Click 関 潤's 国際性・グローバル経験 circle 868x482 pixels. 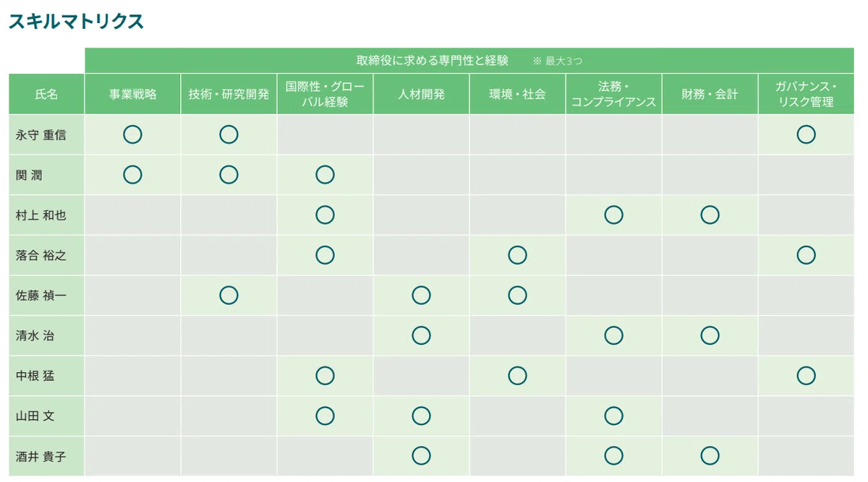coord(325,174)
